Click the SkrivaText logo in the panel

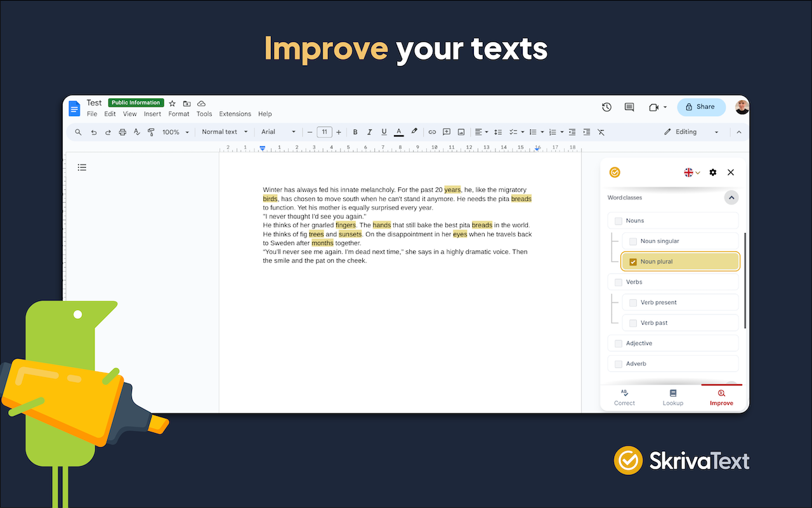pos(615,172)
